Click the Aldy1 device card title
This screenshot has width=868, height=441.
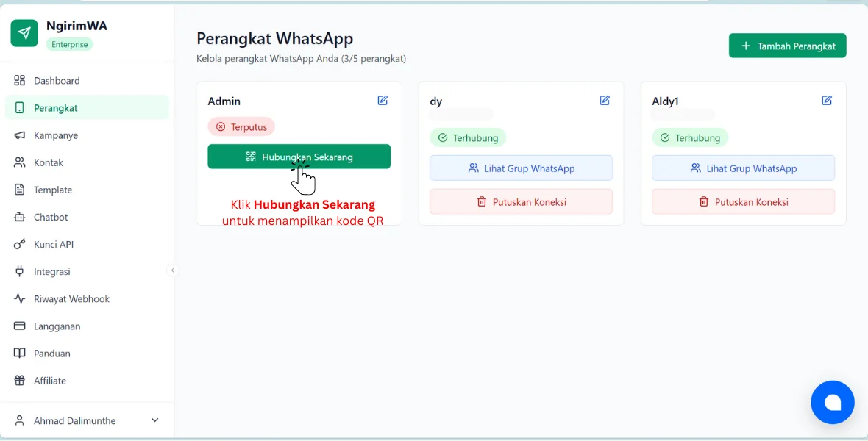point(666,101)
